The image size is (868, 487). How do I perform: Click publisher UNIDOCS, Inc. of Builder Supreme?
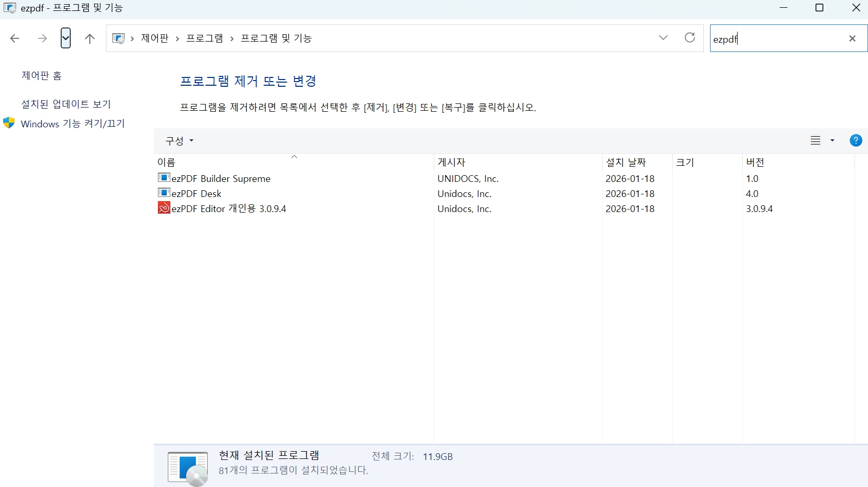(468, 178)
